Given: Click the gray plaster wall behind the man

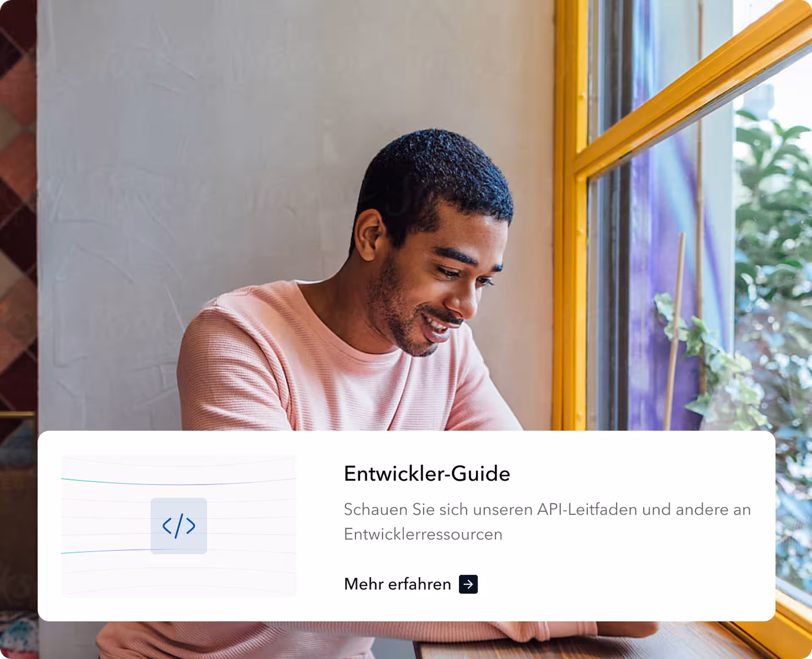Looking at the screenshot, I should coord(190,148).
